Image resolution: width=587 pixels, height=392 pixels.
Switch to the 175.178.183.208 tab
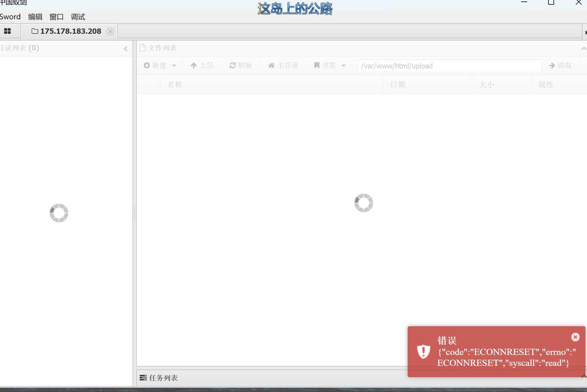70,31
